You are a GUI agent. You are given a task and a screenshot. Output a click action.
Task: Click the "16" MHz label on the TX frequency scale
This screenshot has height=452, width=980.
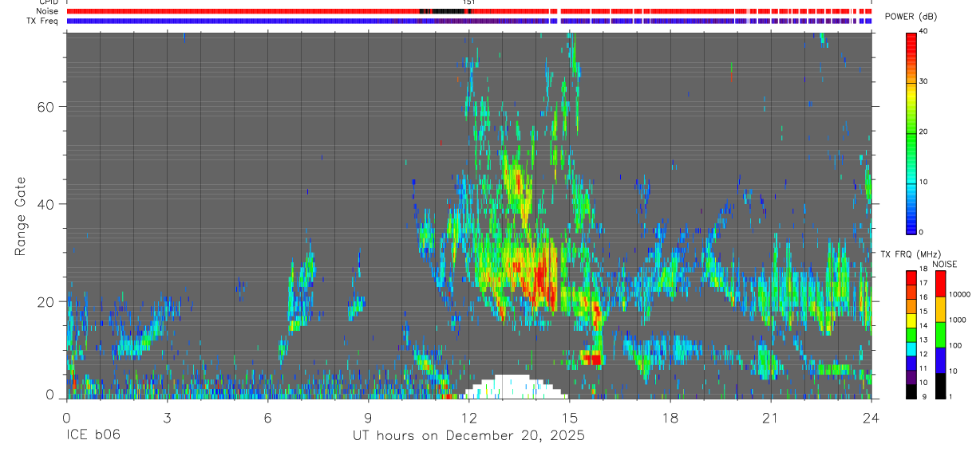tap(924, 297)
